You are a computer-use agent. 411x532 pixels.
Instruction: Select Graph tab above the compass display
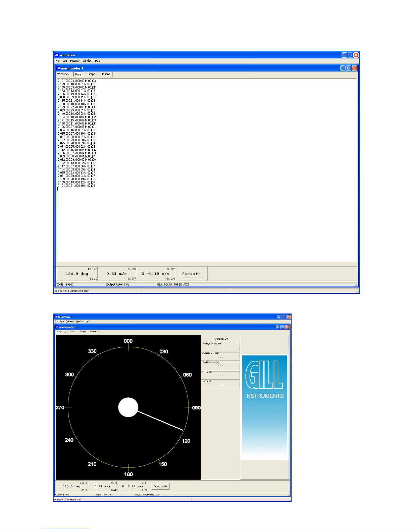(x=83, y=332)
